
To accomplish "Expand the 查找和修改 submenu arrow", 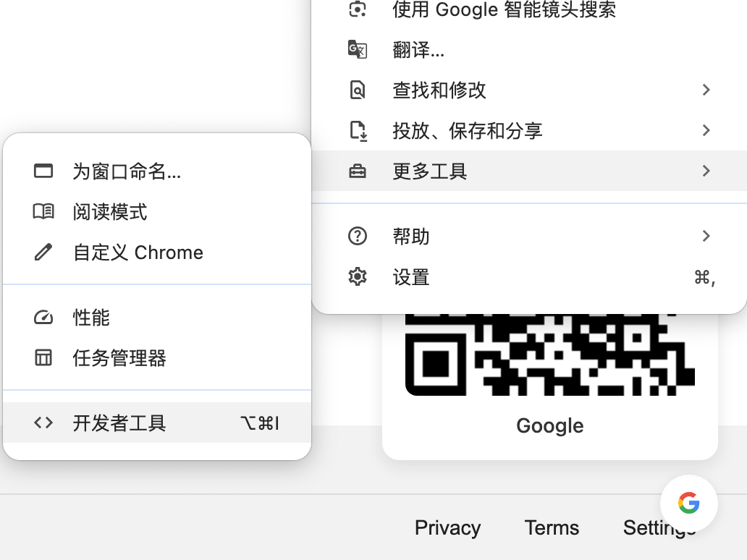I will click(706, 90).
